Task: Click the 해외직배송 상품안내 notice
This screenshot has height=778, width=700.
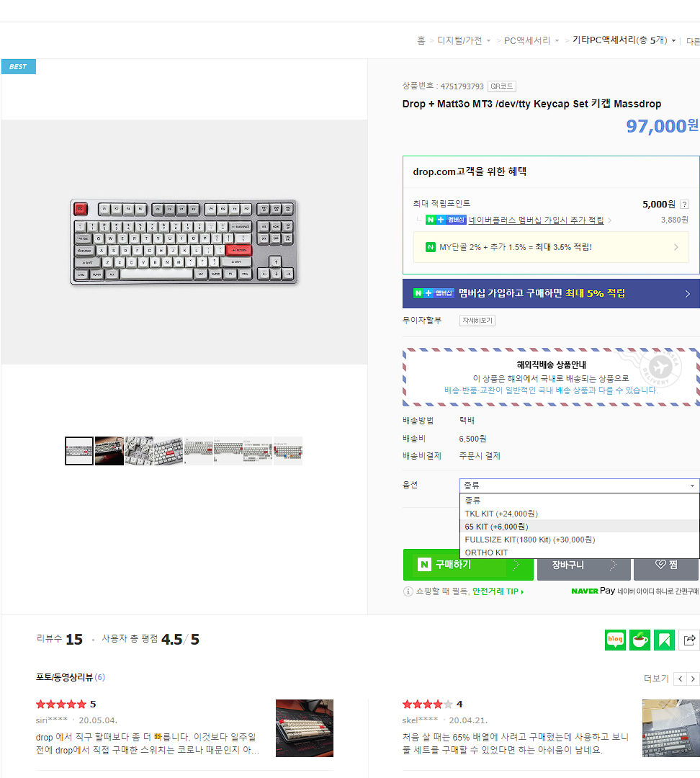Action: click(x=551, y=377)
